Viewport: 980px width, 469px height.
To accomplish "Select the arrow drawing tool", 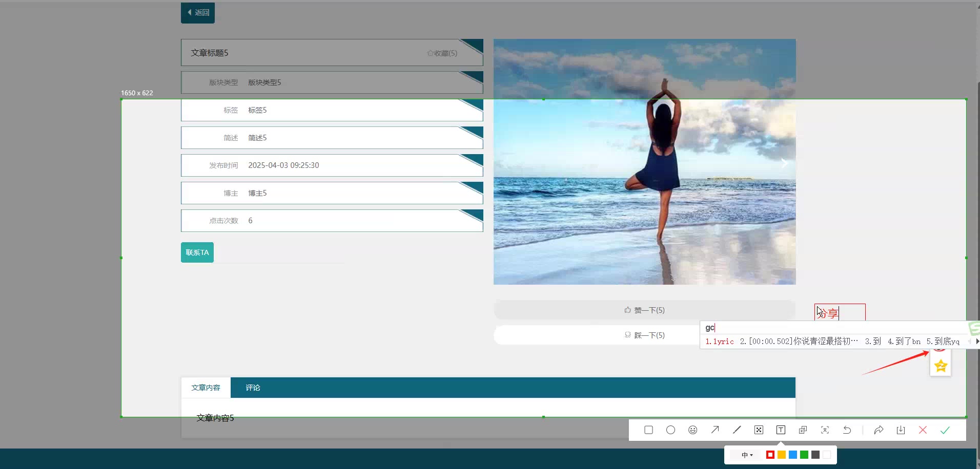I will pos(714,430).
